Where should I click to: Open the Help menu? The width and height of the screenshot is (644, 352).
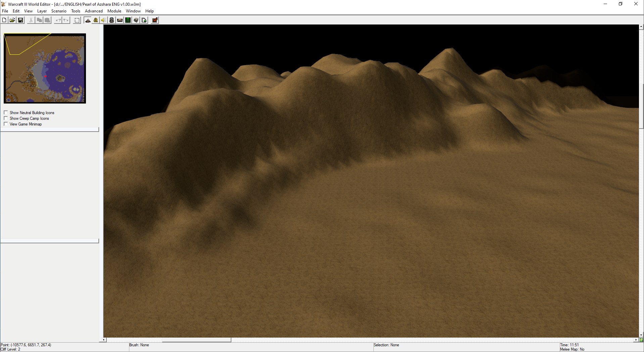[x=149, y=11]
